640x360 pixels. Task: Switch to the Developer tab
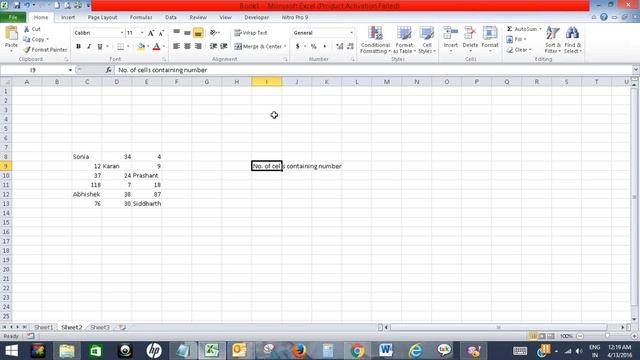pyautogui.click(x=256, y=18)
